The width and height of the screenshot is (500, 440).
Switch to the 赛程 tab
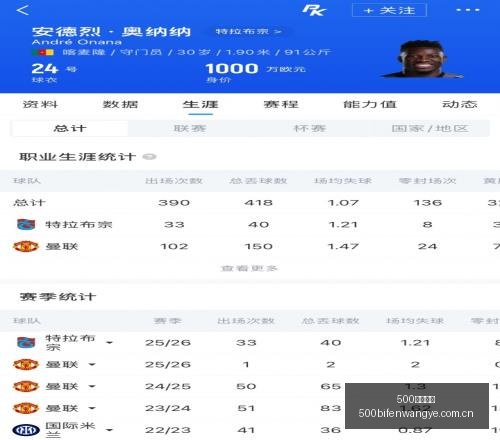point(281,104)
